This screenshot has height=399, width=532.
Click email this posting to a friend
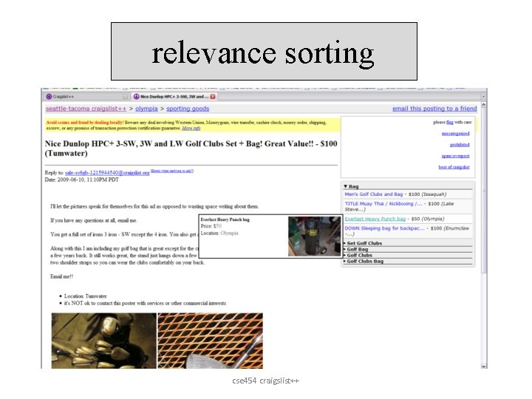pos(434,109)
